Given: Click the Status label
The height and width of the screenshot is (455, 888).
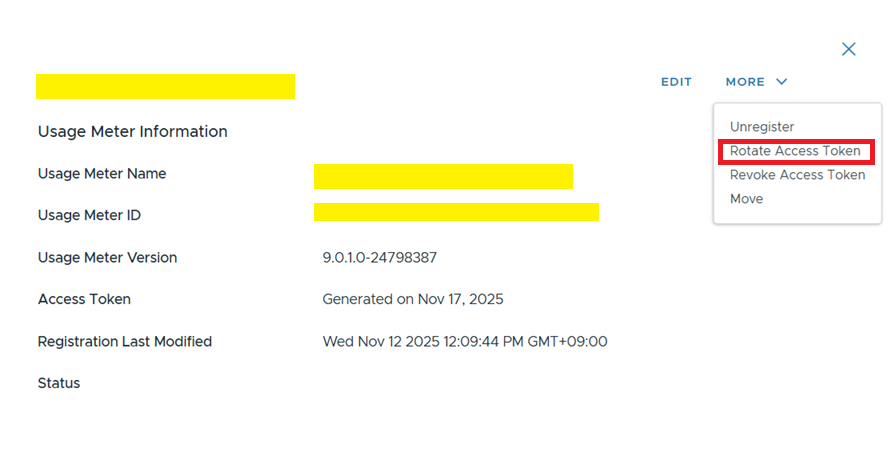Looking at the screenshot, I should (x=59, y=383).
